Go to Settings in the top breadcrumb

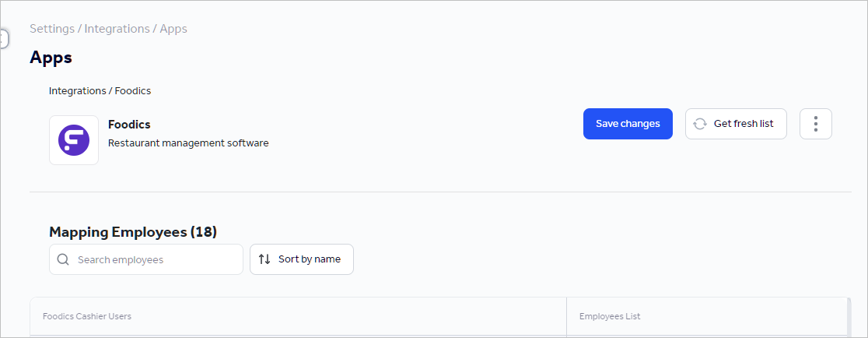pyautogui.click(x=51, y=29)
